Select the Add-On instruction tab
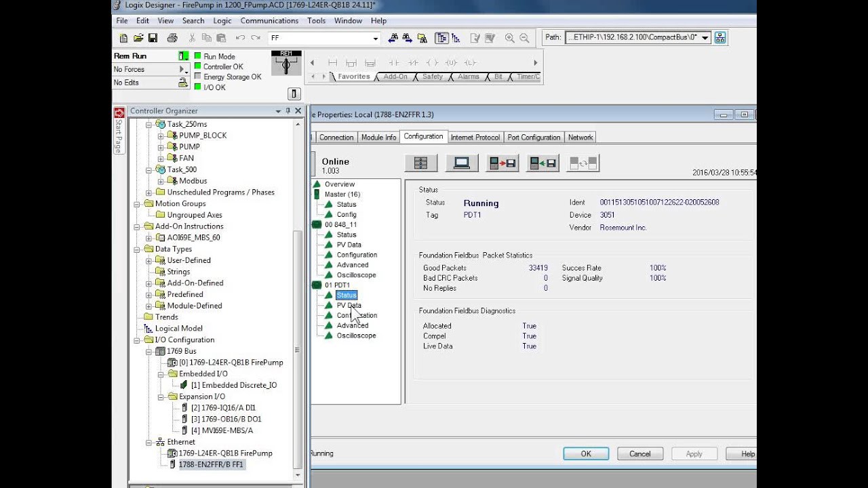The width and height of the screenshot is (868, 488). pos(395,77)
